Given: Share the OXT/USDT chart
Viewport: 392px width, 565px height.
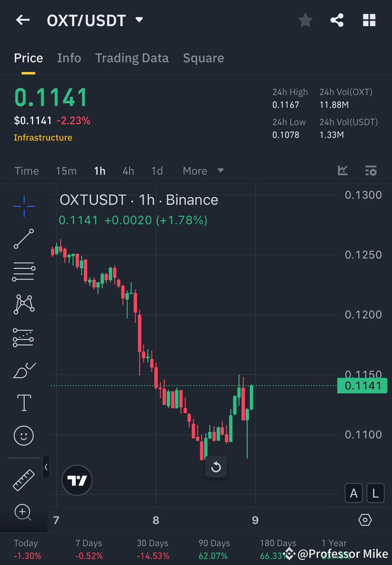Looking at the screenshot, I should (x=337, y=20).
